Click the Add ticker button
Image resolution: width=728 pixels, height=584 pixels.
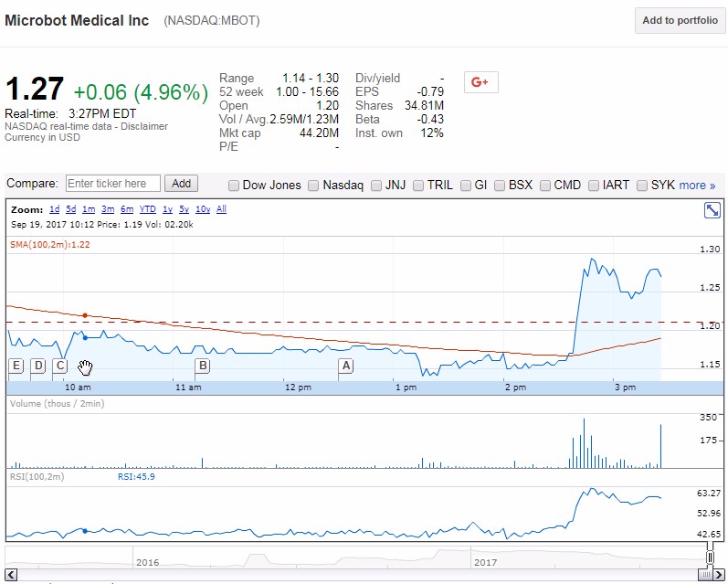tap(181, 184)
